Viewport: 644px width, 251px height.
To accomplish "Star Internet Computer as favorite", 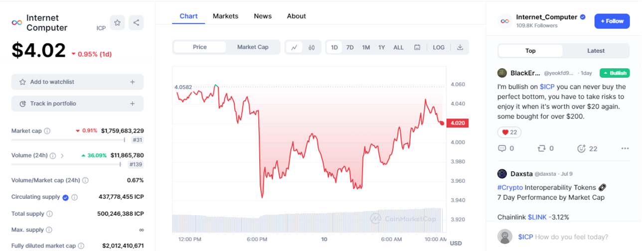I will pyautogui.click(x=117, y=22).
